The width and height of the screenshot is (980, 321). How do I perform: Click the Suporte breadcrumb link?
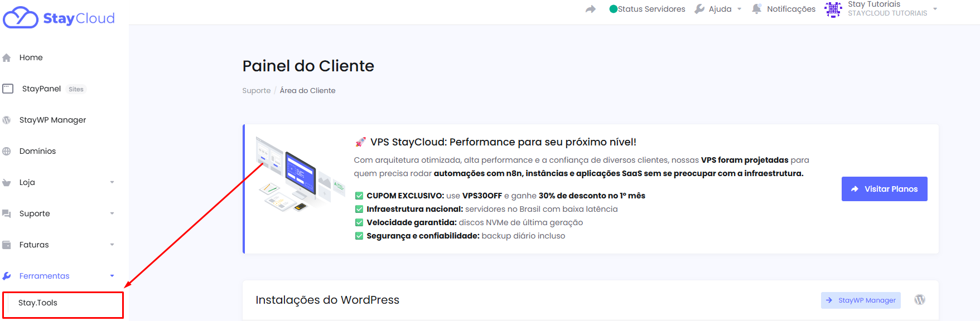(x=256, y=91)
